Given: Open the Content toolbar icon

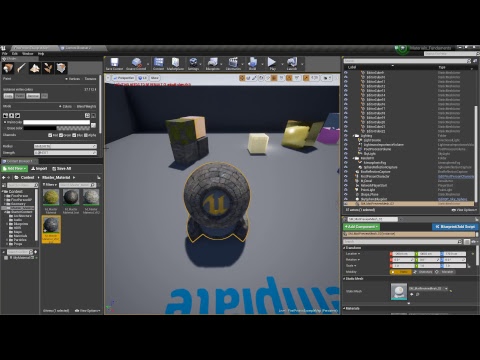Looking at the screenshot, I should (x=159, y=64).
